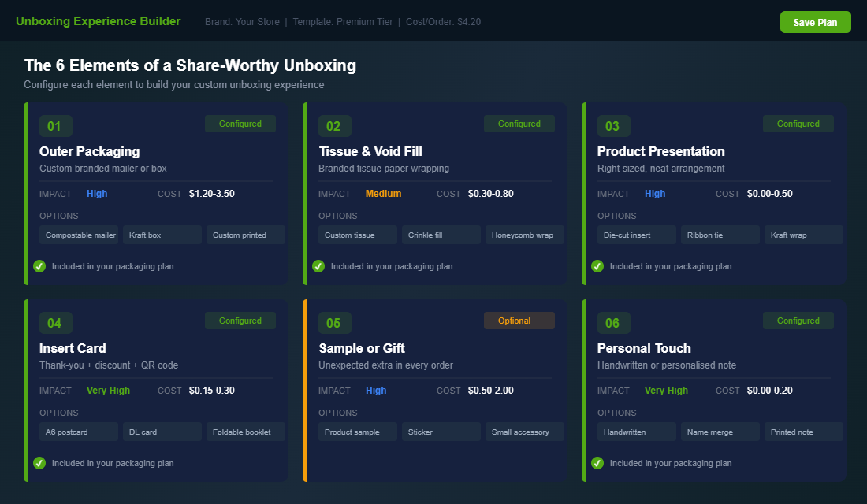Click the check icon on Insert Card panel

point(39,463)
